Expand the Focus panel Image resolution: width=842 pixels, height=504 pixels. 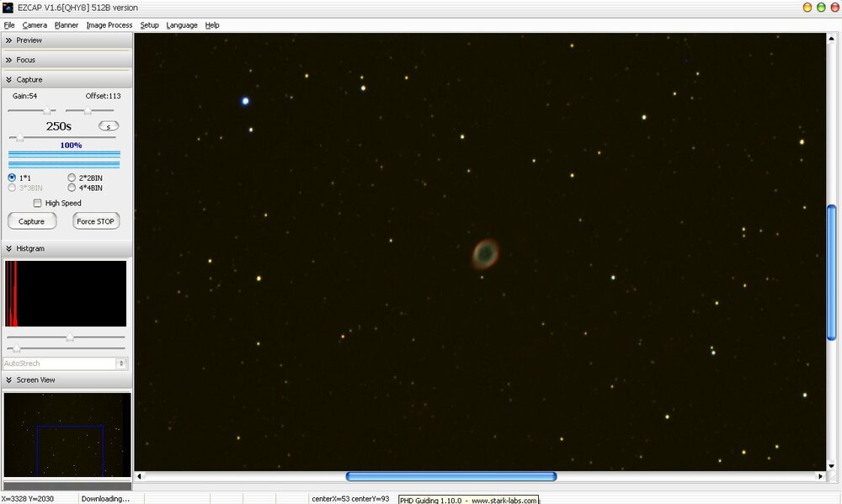25,60
